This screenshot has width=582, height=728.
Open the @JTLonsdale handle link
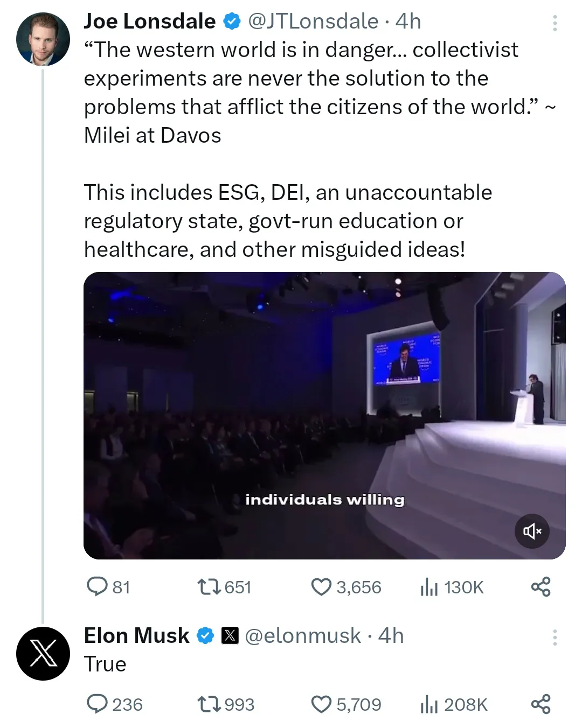[313, 22]
